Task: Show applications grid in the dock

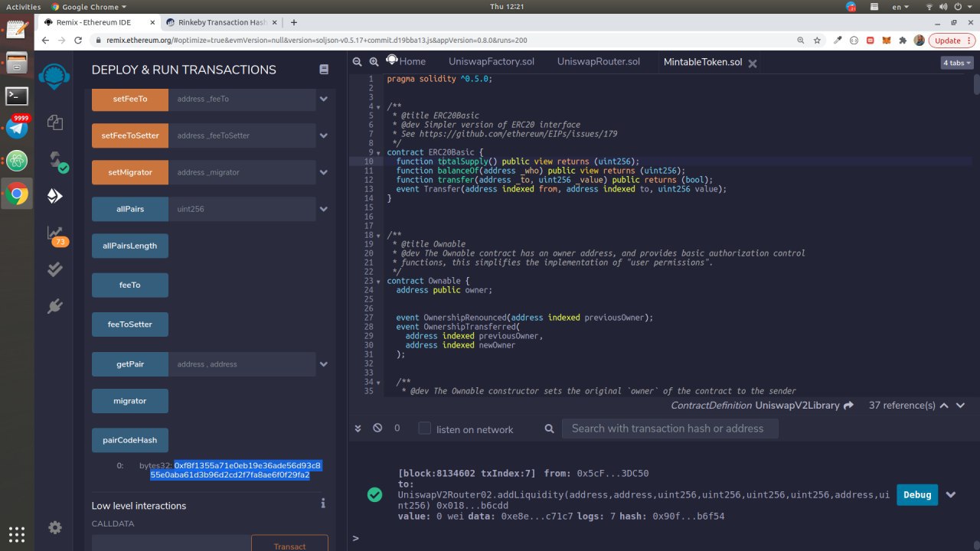Action: click(x=17, y=533)
